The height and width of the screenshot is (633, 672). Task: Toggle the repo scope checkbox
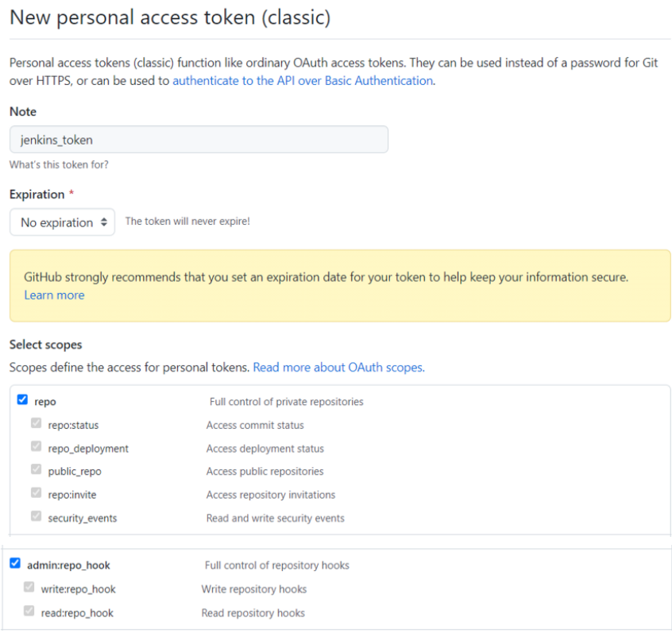point(22,400)
